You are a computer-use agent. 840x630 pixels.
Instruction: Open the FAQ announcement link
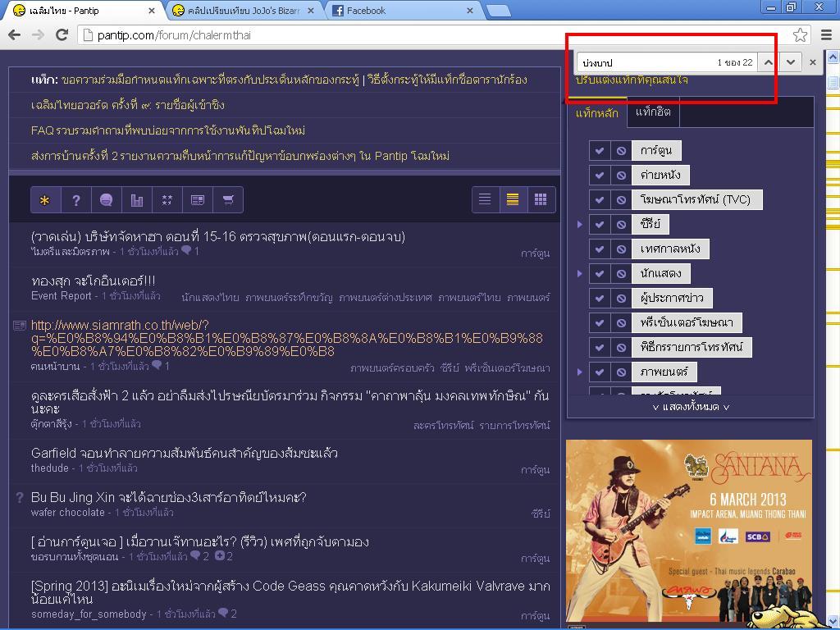[x=168, y=130]
